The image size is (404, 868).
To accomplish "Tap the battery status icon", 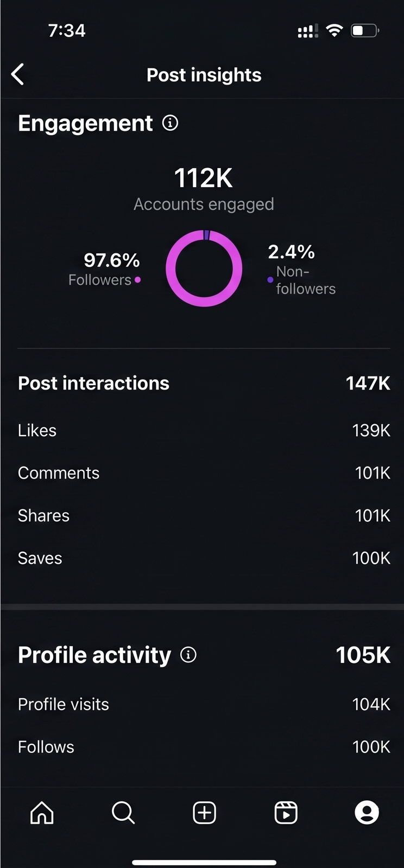I will tap(365, 30).
